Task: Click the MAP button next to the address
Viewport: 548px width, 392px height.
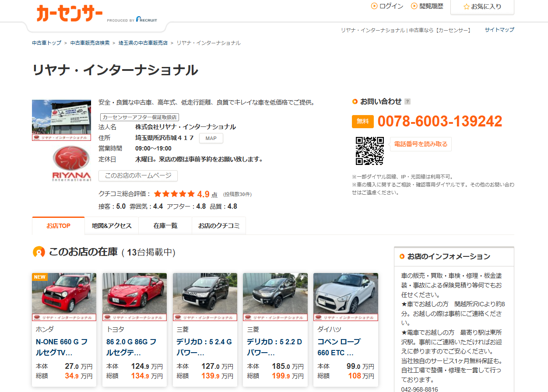Action: (211, 138)
